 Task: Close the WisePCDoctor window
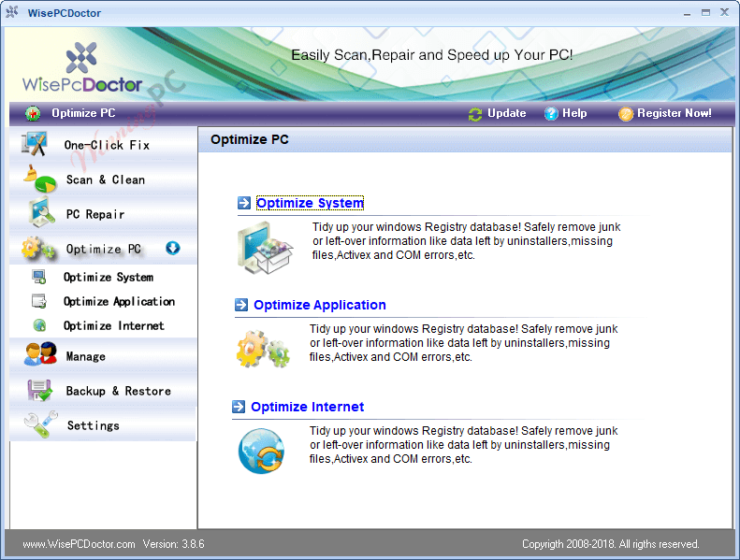pyautogui.click(x=724, y=12)
